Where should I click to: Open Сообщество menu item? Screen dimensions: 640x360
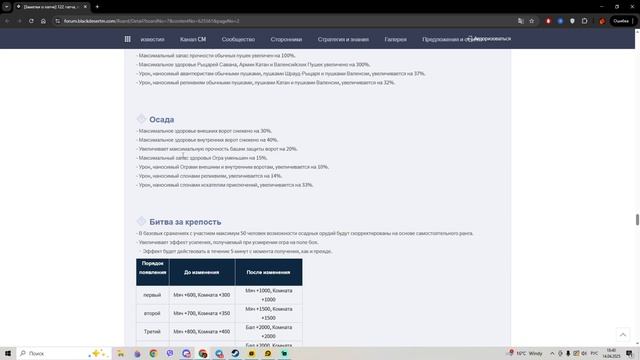[238, 39]
